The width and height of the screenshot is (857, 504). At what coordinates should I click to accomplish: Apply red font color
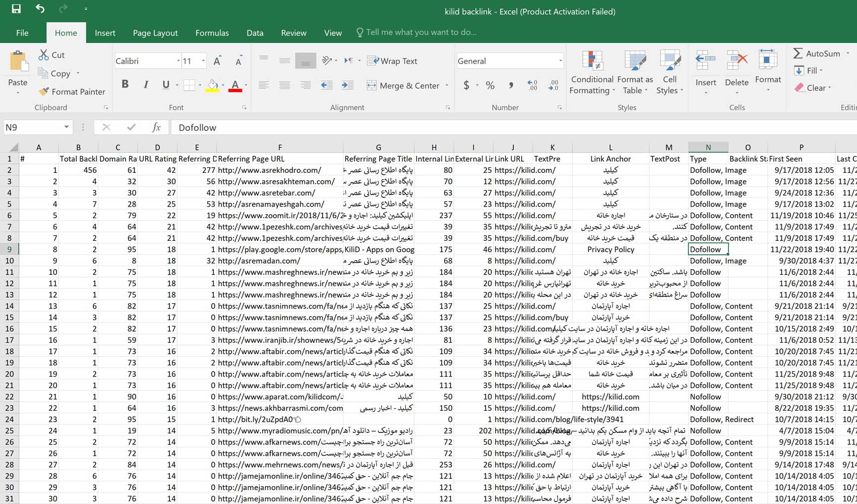coord(235,85)
